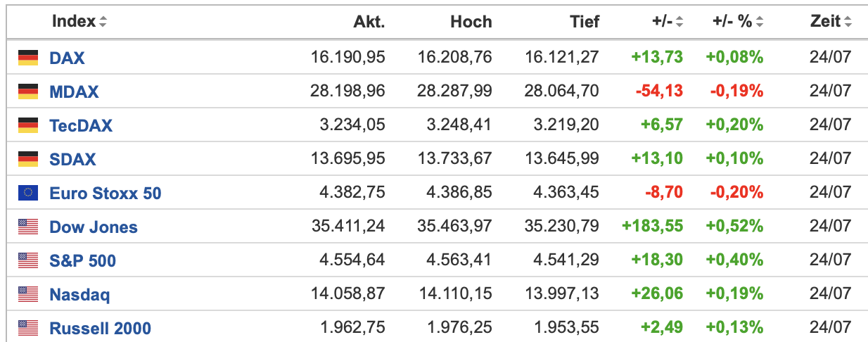The width and height of the screenshot is (868, 342).
Task: Open the DAX index link
Action: (67, 58)
